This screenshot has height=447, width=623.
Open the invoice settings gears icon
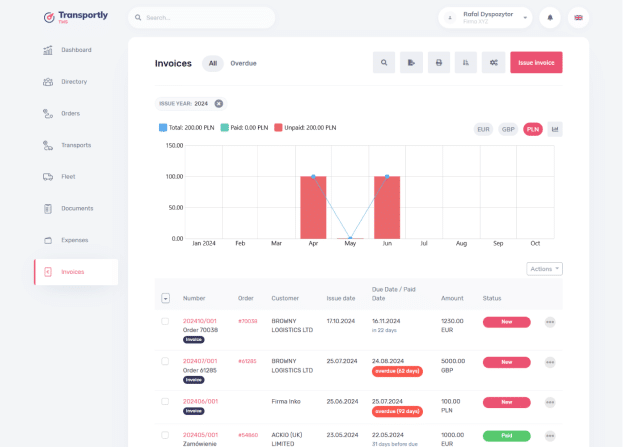pos(493,62)
